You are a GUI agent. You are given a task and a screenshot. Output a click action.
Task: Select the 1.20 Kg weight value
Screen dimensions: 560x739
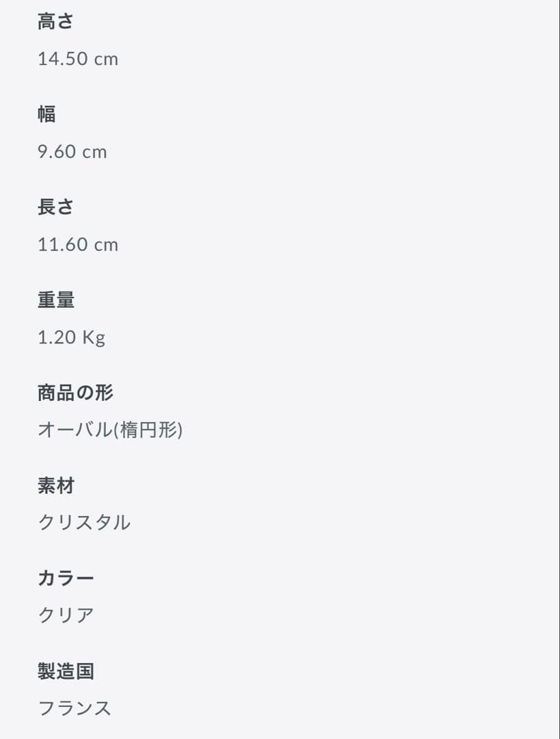pyautogui.click(x=71, y=337)
